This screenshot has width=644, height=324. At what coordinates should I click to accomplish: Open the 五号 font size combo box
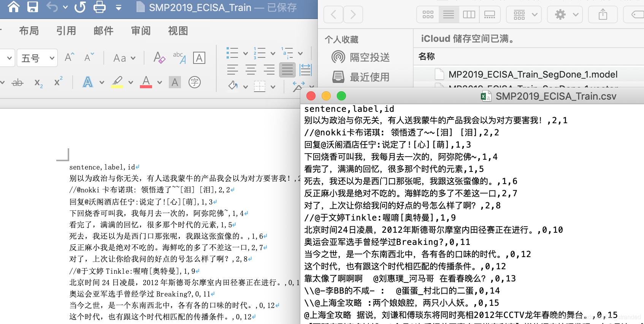(37, 58)
